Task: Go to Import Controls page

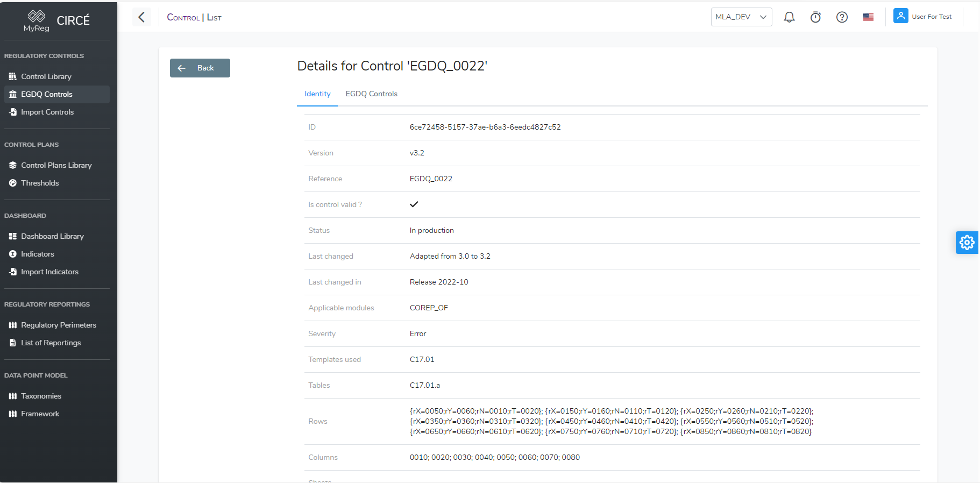Action: [x=47, y=112]
